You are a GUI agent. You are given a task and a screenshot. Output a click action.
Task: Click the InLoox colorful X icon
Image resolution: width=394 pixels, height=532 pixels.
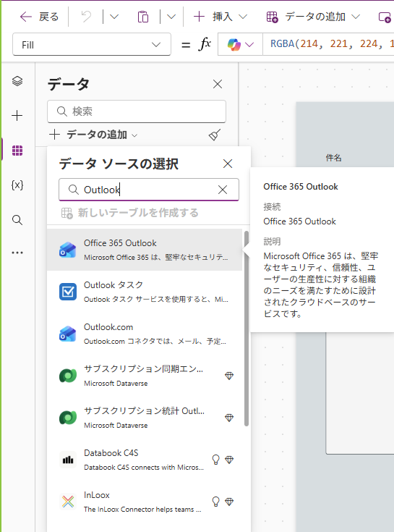(68, 502)
